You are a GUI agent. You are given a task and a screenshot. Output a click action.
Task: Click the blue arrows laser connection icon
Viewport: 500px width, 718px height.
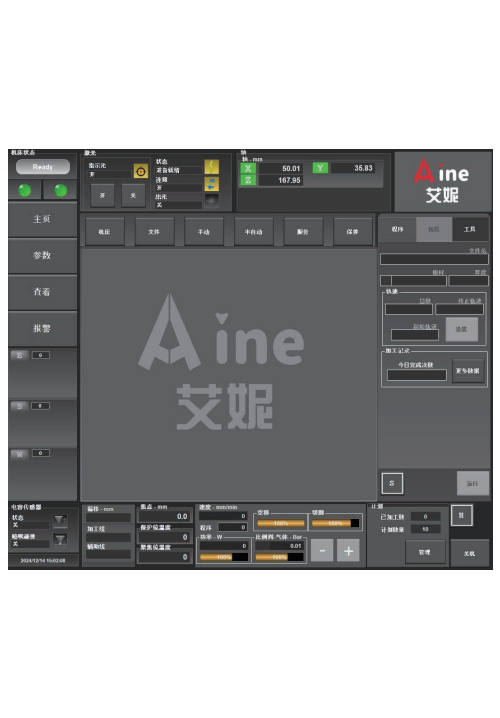pyautogui.click(x=212, y=184)
